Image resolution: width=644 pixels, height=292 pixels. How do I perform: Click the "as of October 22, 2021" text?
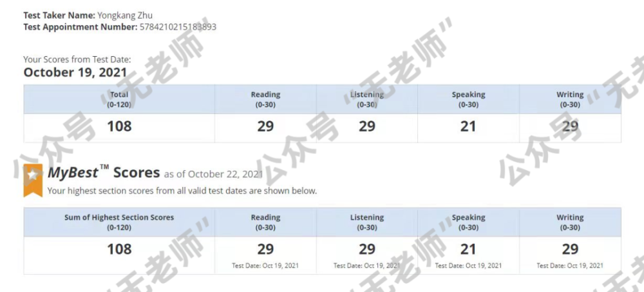pyautogui.click(x=213, y=174)
